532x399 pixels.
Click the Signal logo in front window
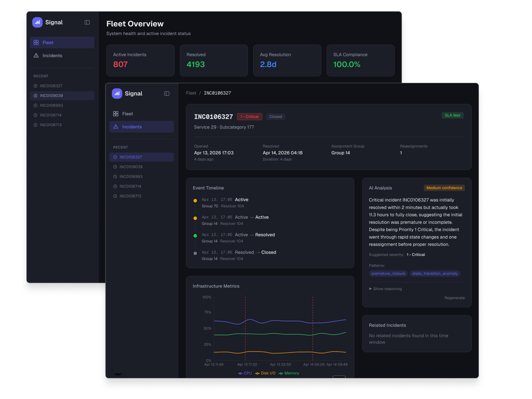(x=117, y=93)
